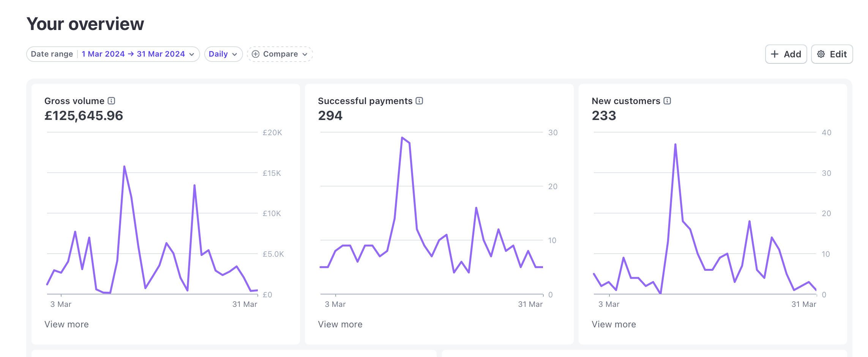
Task: Click the Successful payments chart peak
Action: click(402, 137)
